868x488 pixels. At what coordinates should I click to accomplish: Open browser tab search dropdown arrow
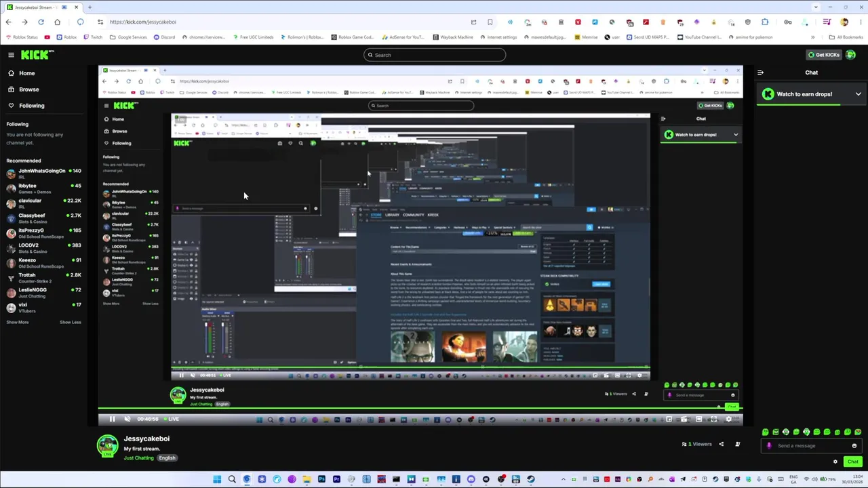point(815,7)
